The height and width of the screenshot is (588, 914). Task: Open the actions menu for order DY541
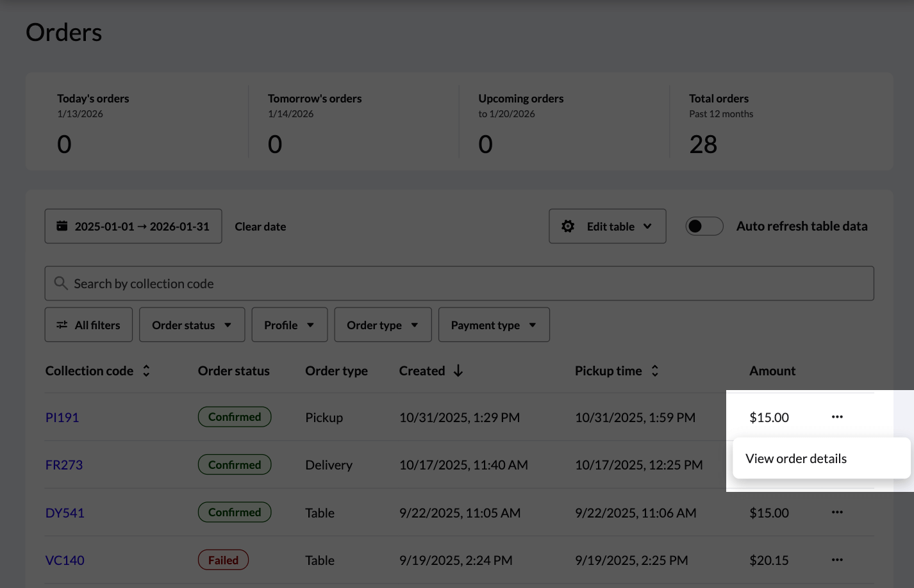click(837, 512)
